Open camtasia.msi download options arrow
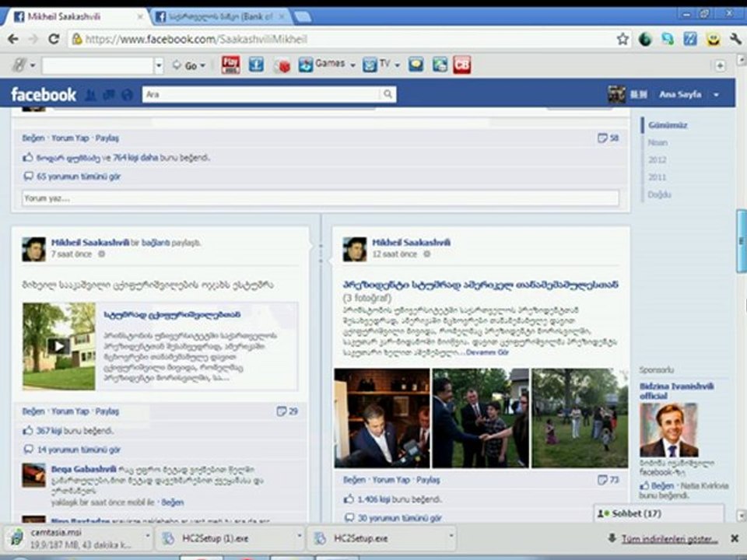The height and width of the screenshot is (560, 747). pyautogui.click(x=147, y=536)
